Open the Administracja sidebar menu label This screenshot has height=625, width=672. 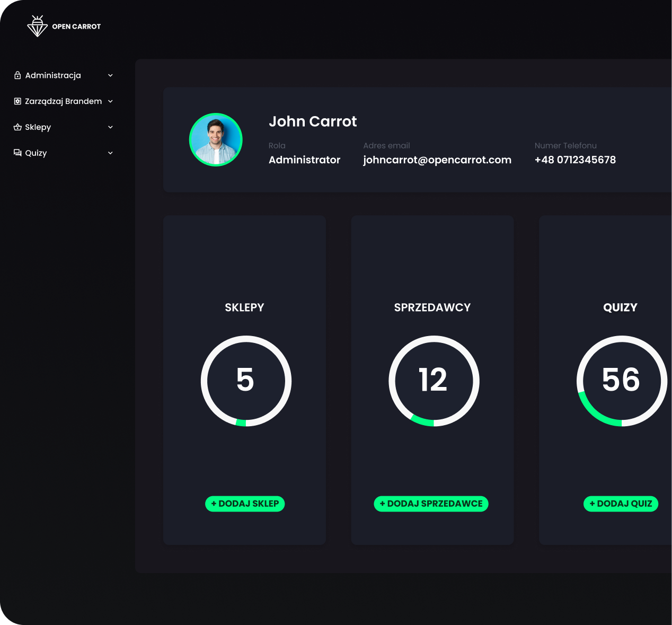(x=53, y=75)
